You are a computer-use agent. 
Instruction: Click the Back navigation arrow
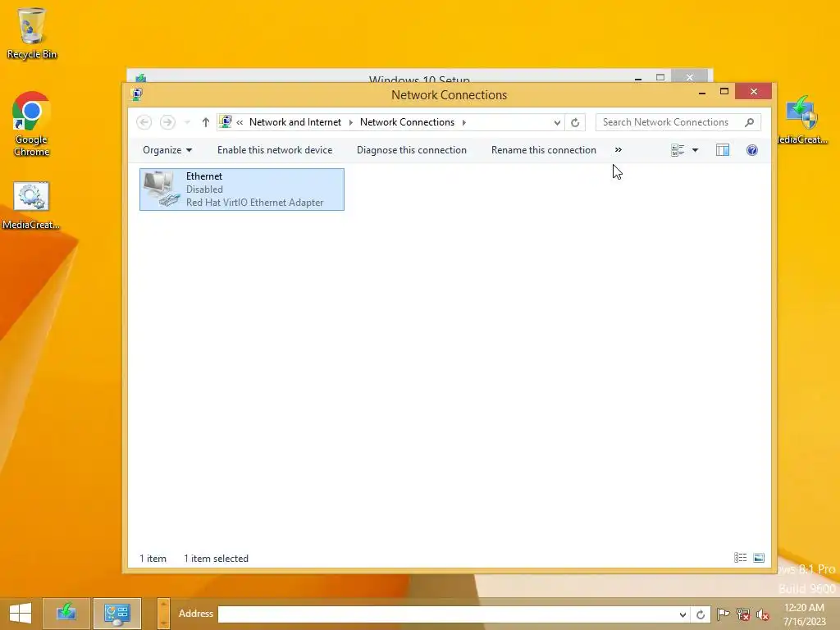click(x=144, y=122)
